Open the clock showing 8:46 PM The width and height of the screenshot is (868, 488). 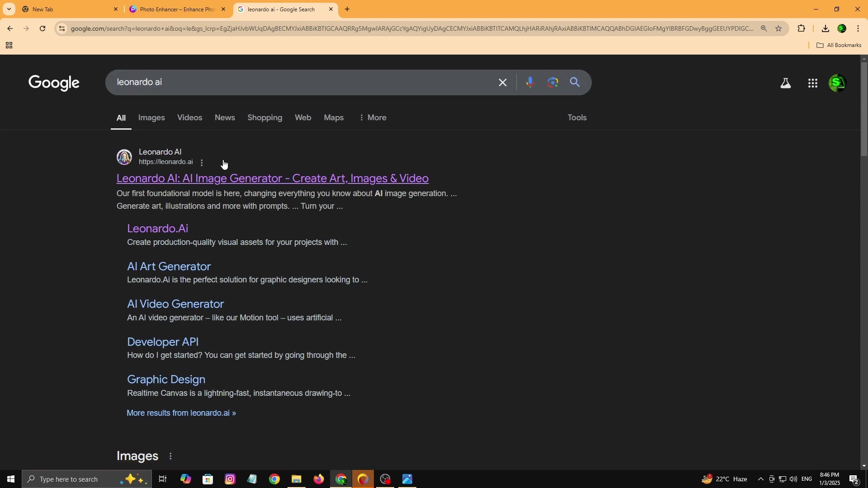[830, 479]
